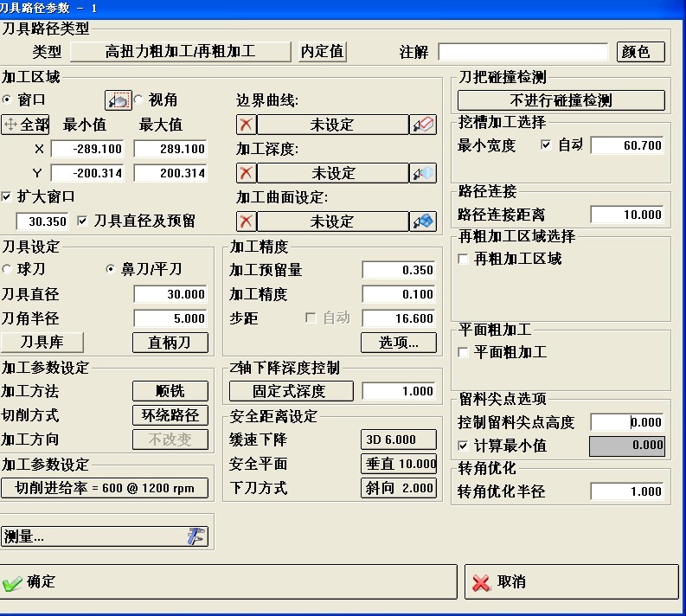Screen dimensions: 686x616
Task: Open 下刀方式 斜向 2.000 setting
Action: [399, 488]
